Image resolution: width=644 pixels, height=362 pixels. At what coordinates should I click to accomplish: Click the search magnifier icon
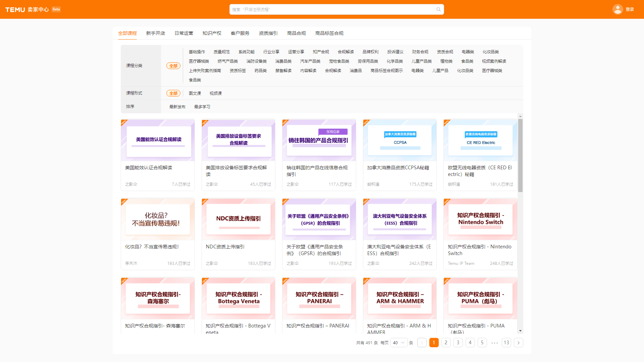(x=438, y=9)
